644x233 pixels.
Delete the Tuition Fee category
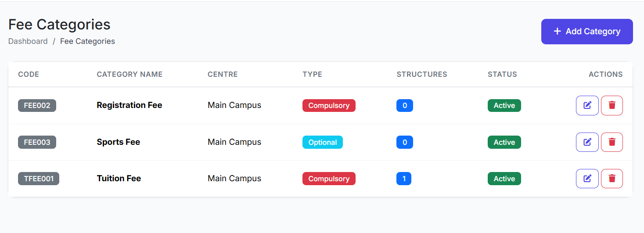click(x=612, y=179)
